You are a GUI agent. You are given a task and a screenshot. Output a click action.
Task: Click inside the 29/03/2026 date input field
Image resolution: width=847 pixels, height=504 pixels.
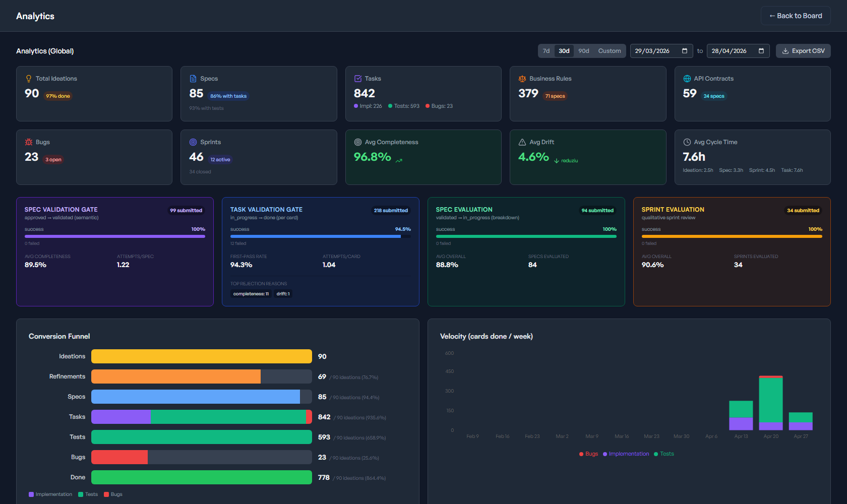click(x=653, y=50)
